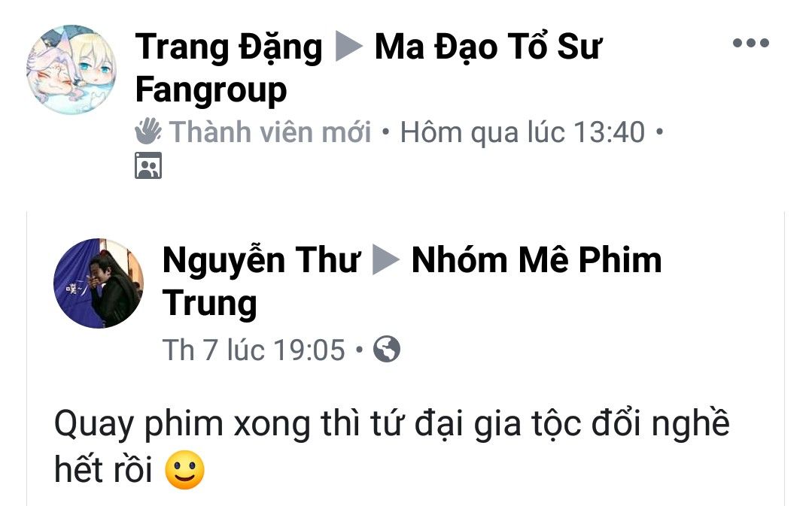Click the globe public audience icon
The height and width of the screenshot is (506, 812).
point(387,349)
